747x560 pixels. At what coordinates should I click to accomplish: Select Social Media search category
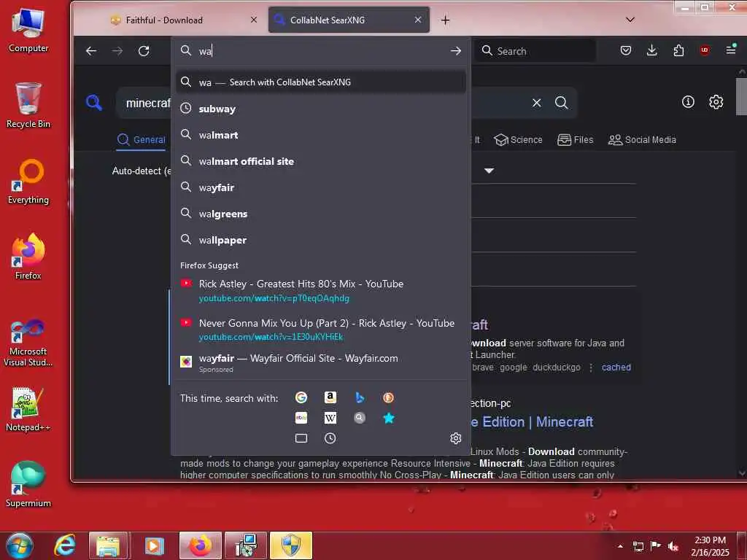tap(642, 139)
